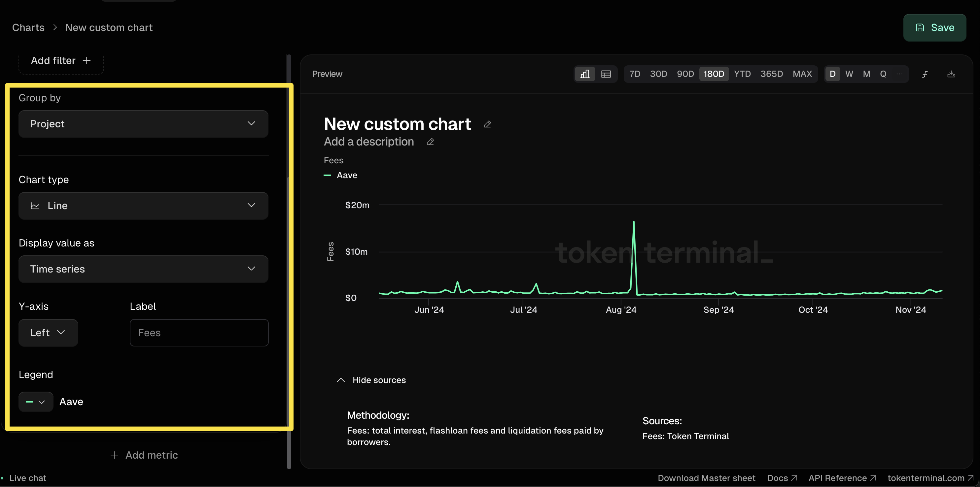Open Download Master sheet link
This screenshot has width=980, height=487.
point(707,478)
